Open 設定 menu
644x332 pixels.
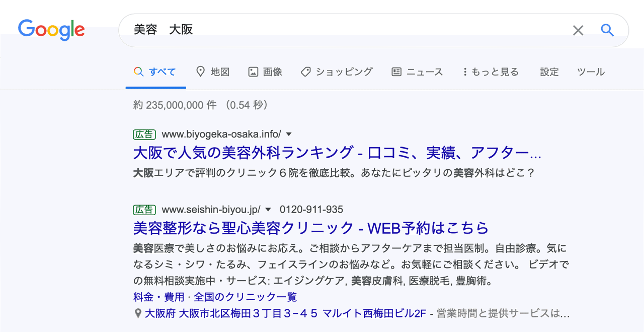tap(549, 72)
